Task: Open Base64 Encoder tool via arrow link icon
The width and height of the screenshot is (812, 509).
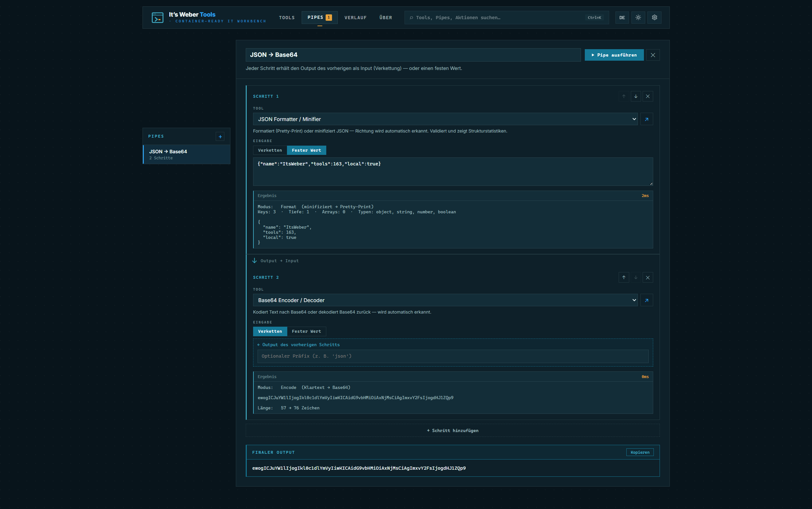Action: pyautogui.click(x=647, y=300)
